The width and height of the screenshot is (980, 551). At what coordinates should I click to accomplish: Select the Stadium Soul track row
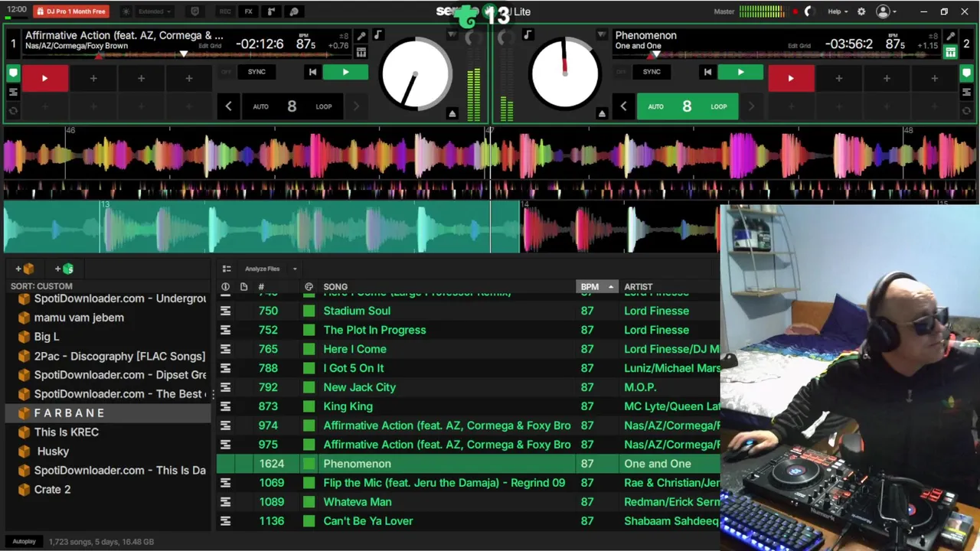[469, 311]
